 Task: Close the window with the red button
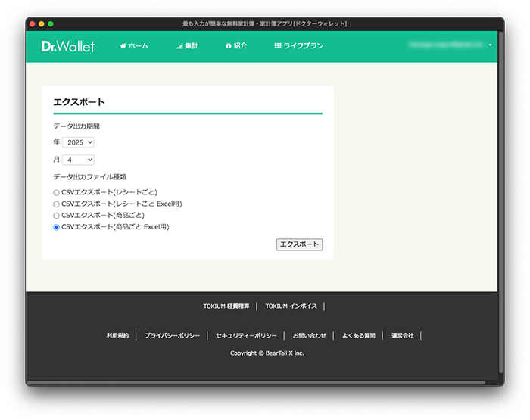click(x=33, y=24)
